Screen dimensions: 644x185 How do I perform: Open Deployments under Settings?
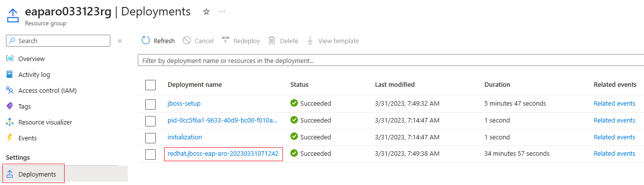37,174
